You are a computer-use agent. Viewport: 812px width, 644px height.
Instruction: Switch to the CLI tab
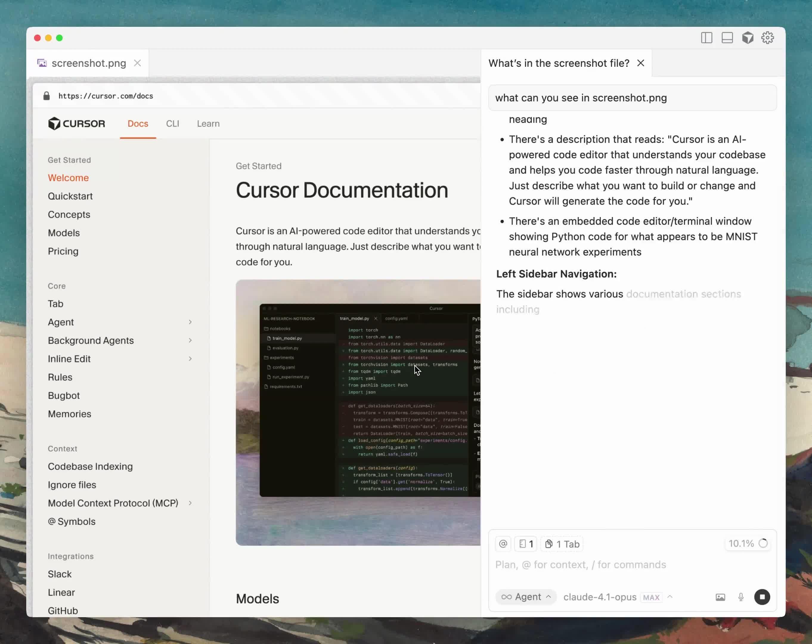(173, 123)
